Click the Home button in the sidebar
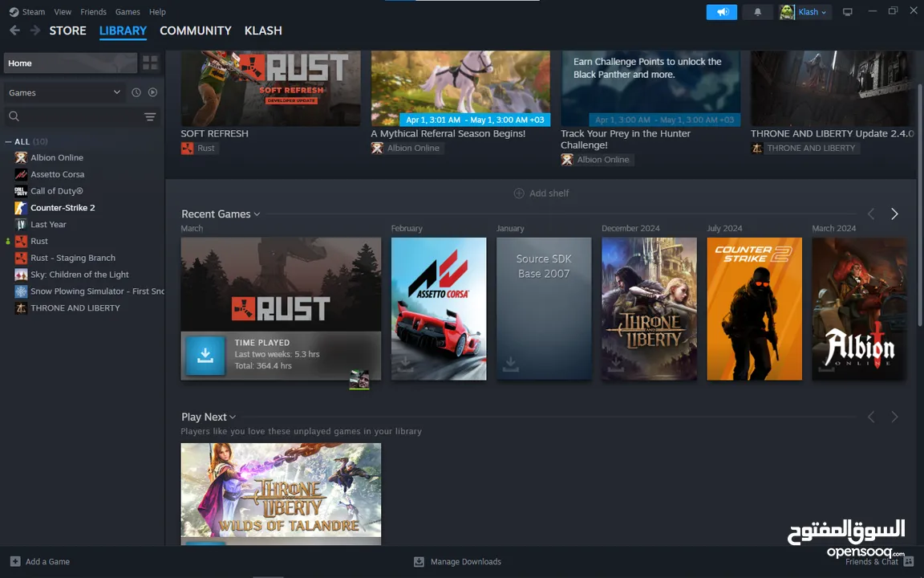 (x=70, y=63)
